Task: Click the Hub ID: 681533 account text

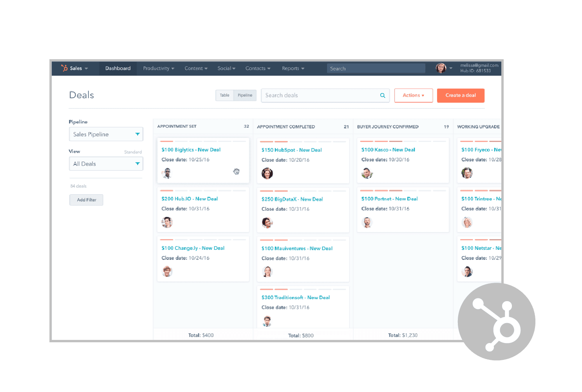Action: (475, 71)
